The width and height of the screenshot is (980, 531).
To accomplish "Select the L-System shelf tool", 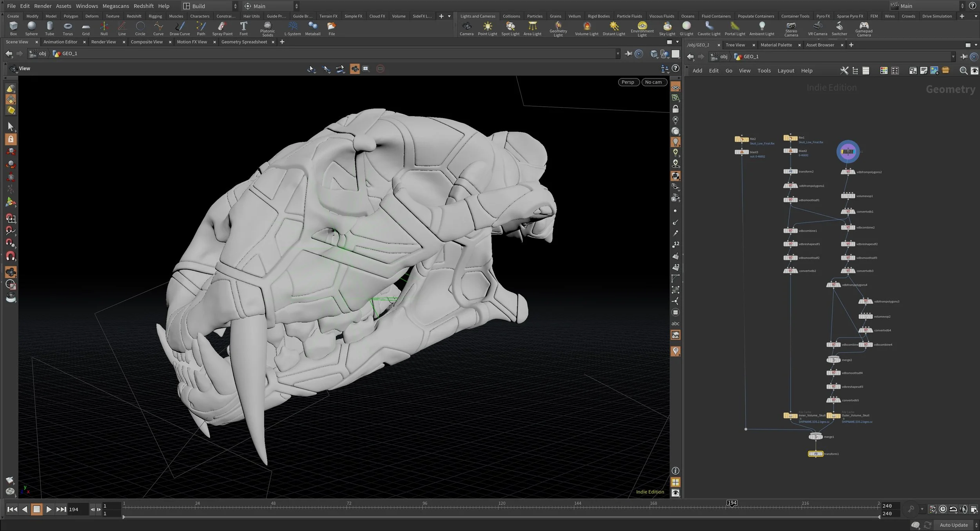I will pyautogui.click(x=292, y=27).
